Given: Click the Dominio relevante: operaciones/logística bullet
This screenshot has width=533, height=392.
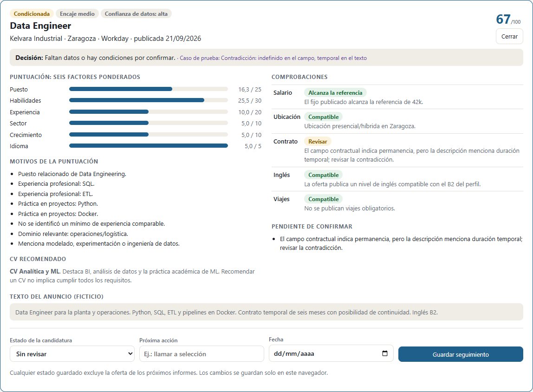Looking at the screenshot, I should coord(73,234).
